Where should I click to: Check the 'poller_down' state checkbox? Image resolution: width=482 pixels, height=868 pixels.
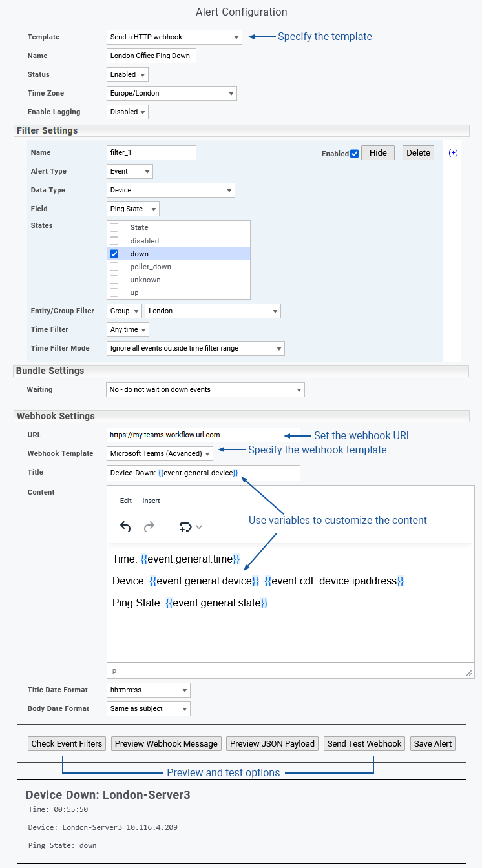coord(114,267)
